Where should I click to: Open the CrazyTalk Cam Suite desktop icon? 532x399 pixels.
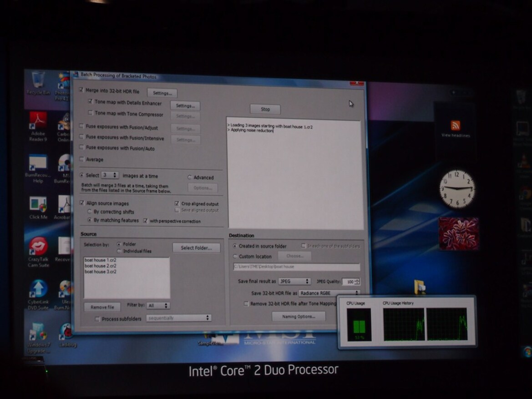point(38,252)
